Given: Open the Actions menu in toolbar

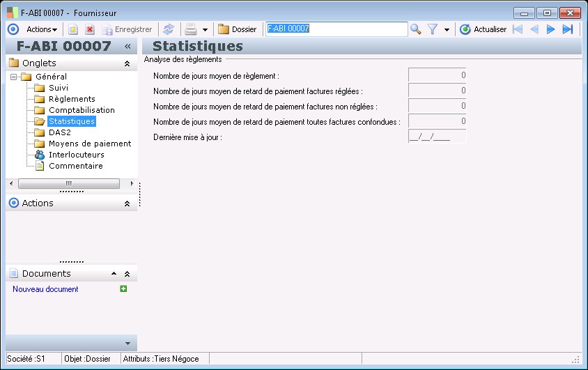Looking at the screenshot, I should [x=42, y=29].
